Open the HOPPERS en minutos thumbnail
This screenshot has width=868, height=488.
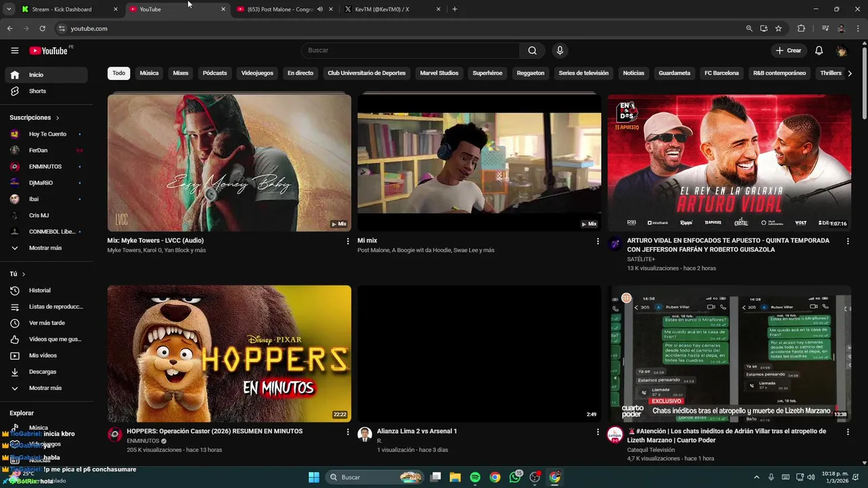tap(229, 354)
